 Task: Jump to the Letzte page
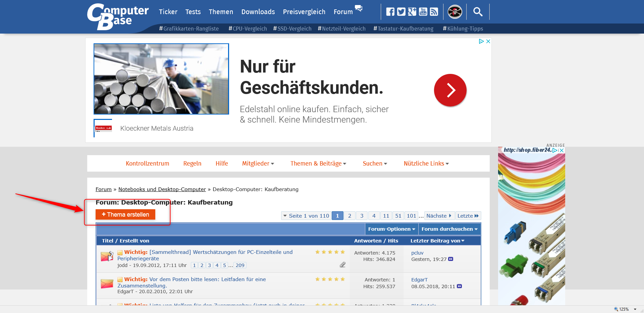(468, 216)
